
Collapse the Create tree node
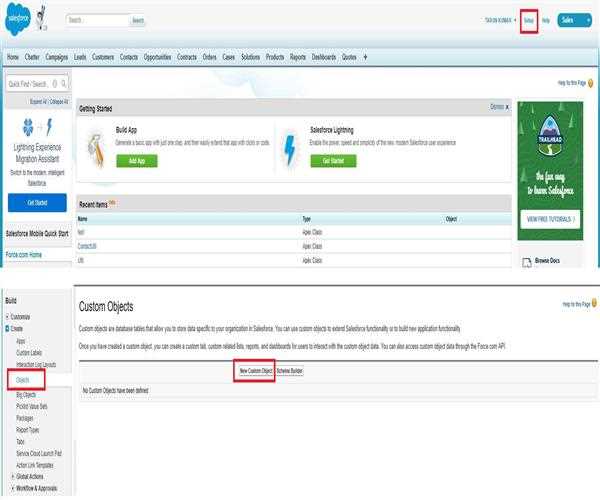(x=7, y=329)
